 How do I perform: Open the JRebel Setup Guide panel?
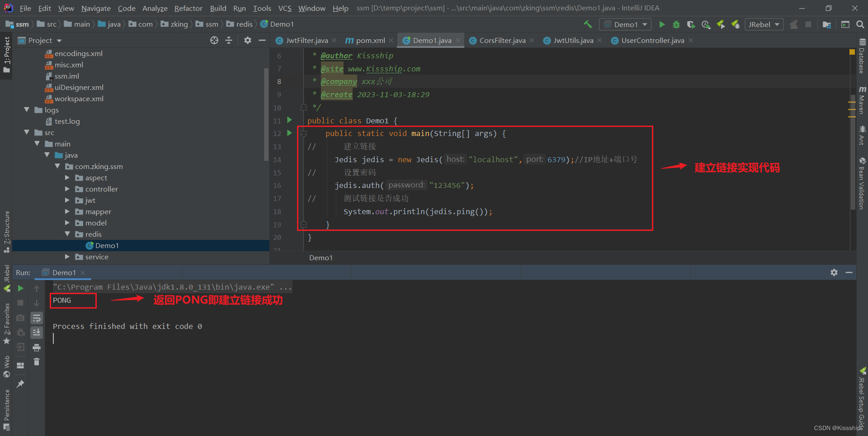pyautogui.click(x=862, y=398)
